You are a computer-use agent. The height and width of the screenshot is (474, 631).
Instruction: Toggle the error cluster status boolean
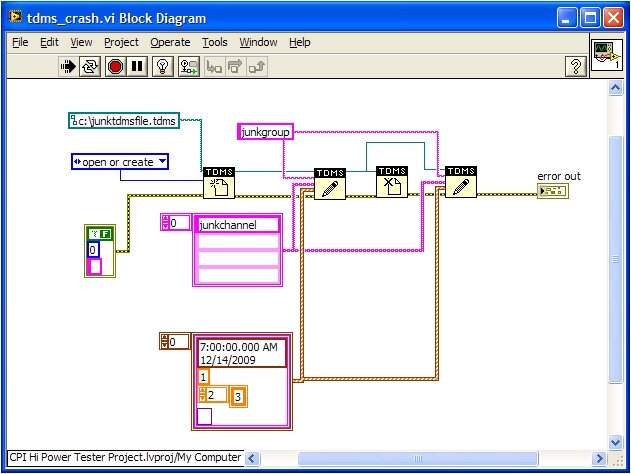pos(101,234)
